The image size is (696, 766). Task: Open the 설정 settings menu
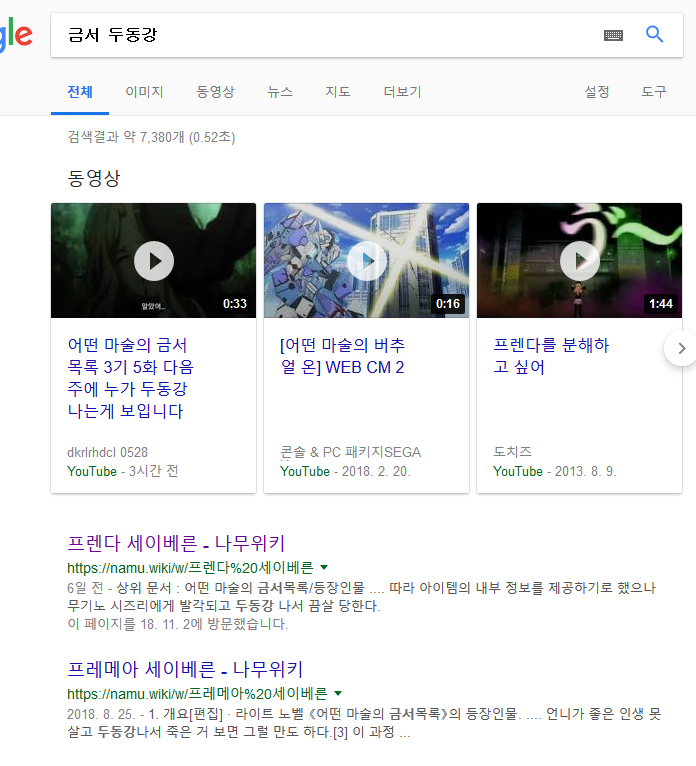pos(597,92)
